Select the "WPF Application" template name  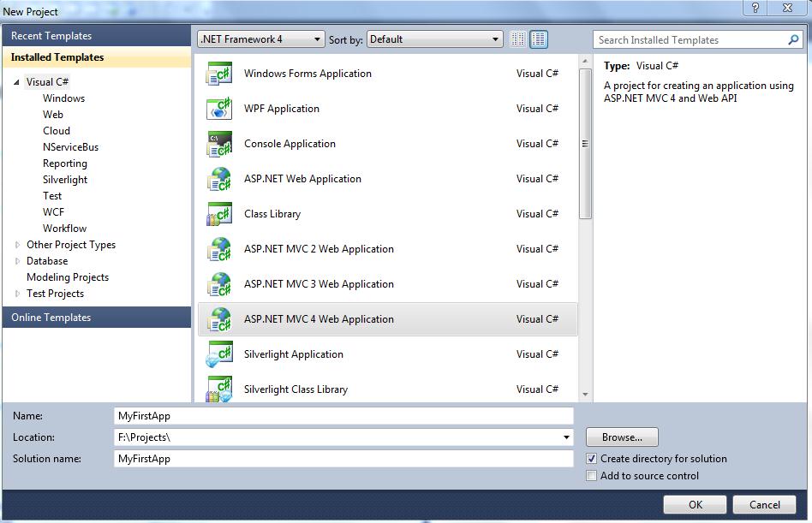click(282, 109)
